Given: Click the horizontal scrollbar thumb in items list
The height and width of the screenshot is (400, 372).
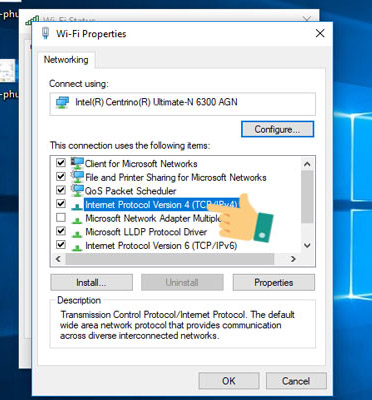Looking at the screenshot, I should coord(170,259).
